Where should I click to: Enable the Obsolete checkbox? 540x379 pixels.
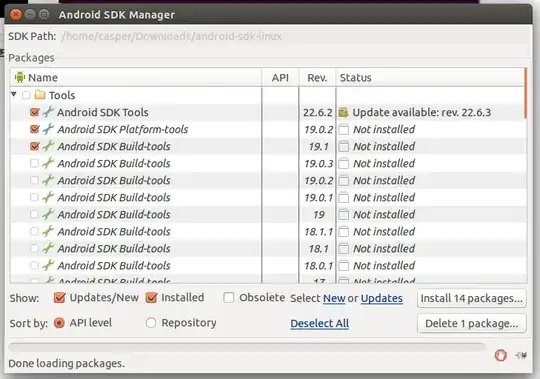[x=229, y=297]
